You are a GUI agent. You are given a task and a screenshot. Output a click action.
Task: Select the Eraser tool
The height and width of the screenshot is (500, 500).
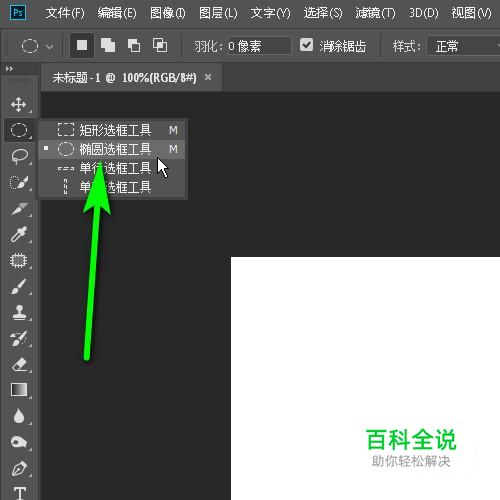click(19, 364)
